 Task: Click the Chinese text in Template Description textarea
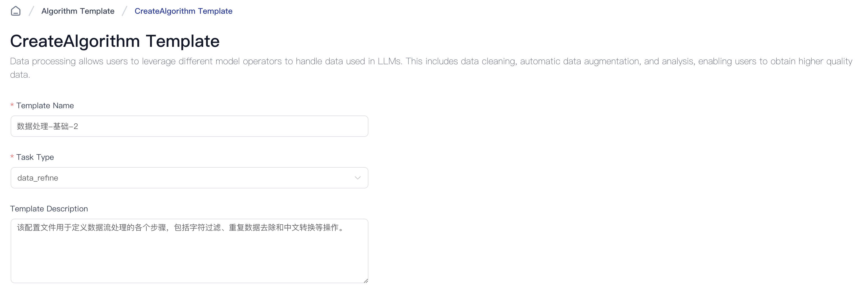tap(180, 228)
